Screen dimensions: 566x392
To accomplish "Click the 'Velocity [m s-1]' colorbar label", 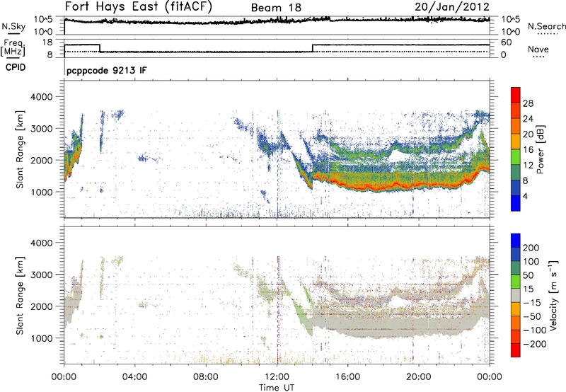I will pyautogui.click(x=553, y=295).
